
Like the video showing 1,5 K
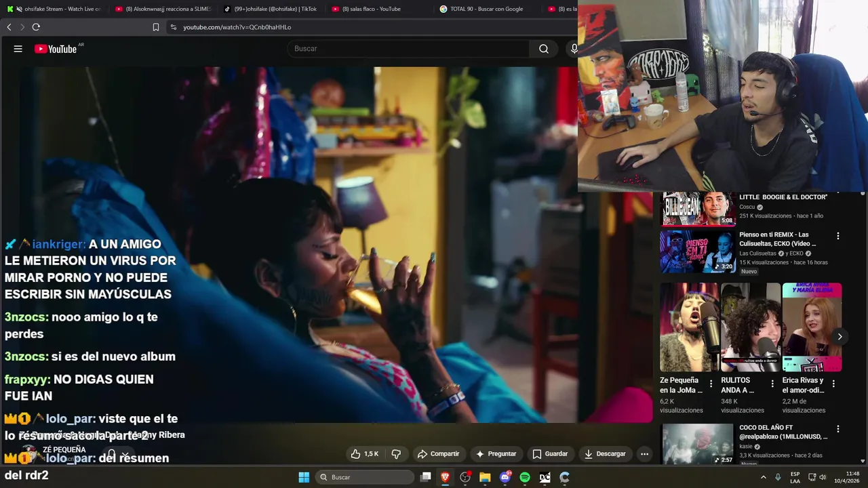(x=364, y=454)
